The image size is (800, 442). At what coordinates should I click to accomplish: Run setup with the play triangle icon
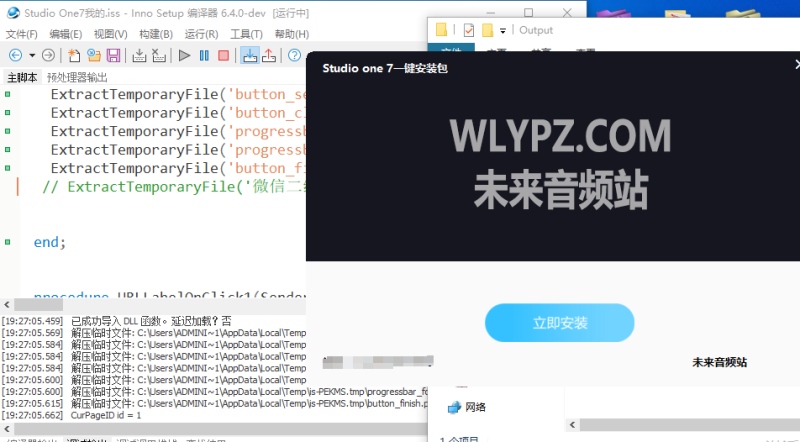point(185,55)
